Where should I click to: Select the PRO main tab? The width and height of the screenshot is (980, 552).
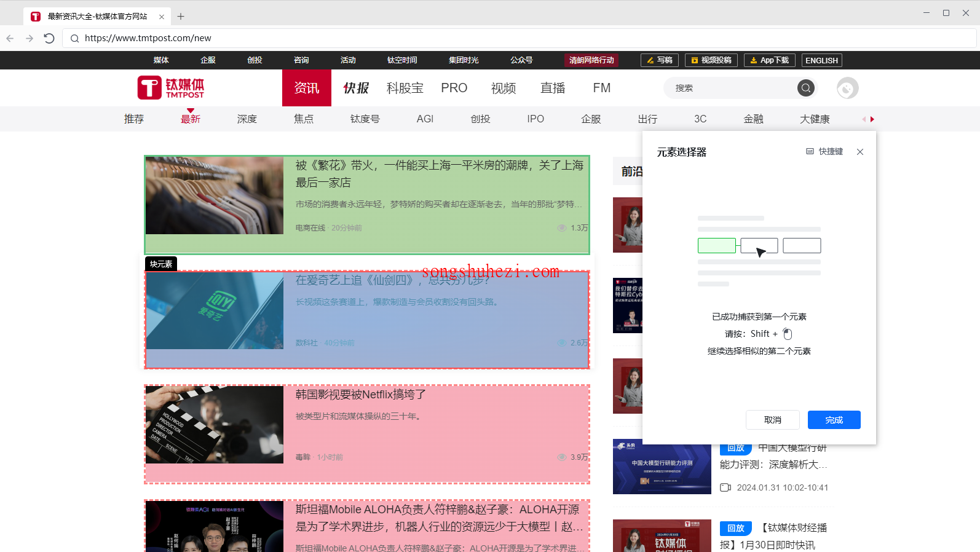pos(454,88)
